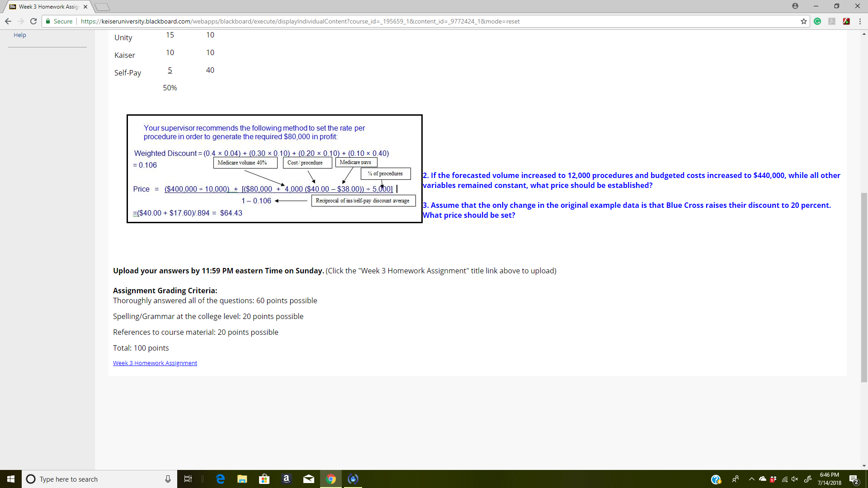This screenshot has width=868, height=488.
Task: Expand hidden system tray icons
Action: (751, 479)
